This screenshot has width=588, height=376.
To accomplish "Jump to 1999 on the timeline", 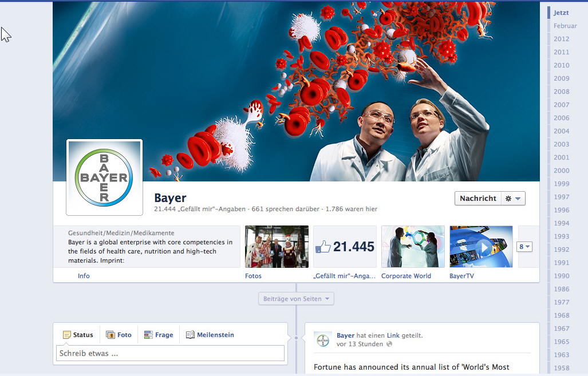I will point(561,184).
